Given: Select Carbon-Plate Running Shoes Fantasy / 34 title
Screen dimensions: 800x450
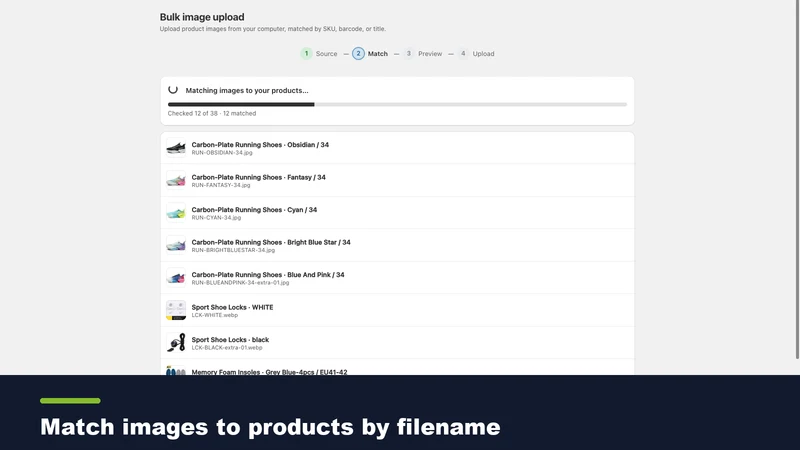Looking at the screenshot, I should (x=259, y=178).
